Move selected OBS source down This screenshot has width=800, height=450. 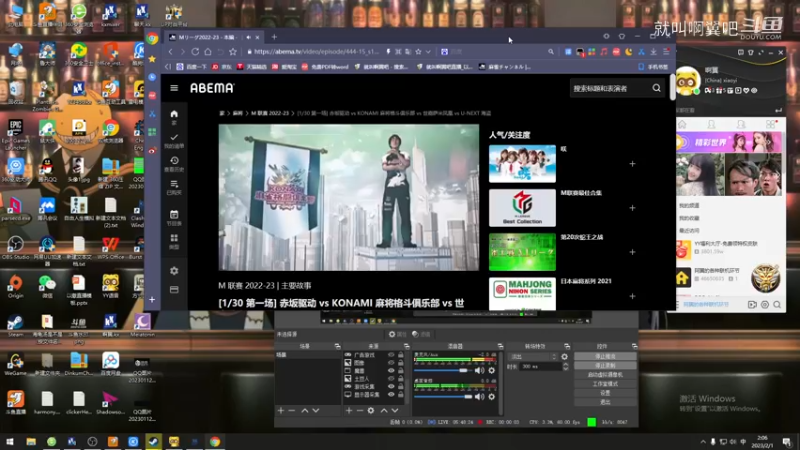point(395,410)
